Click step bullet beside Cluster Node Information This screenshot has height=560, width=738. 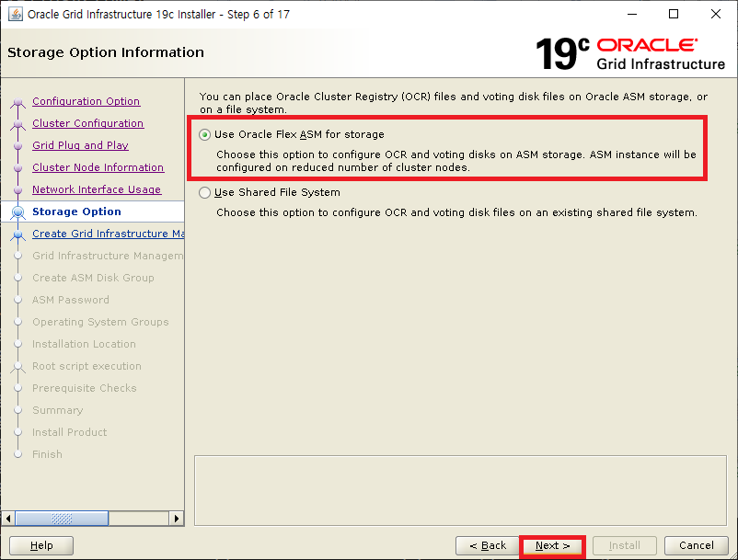[17, 168]
